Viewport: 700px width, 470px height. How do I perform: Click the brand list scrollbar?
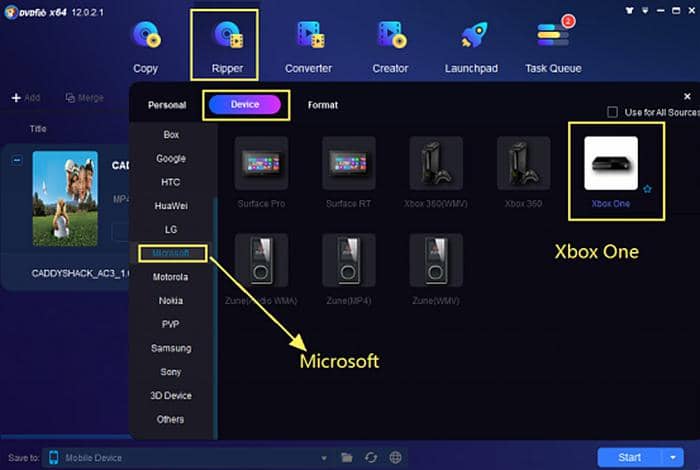pos(215,317)
